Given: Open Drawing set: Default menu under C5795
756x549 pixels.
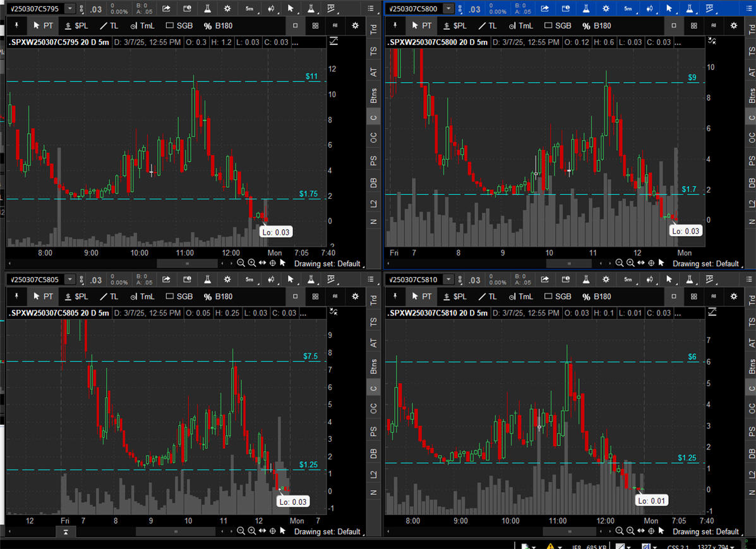Looking at the screenshot, I should 329,263.
